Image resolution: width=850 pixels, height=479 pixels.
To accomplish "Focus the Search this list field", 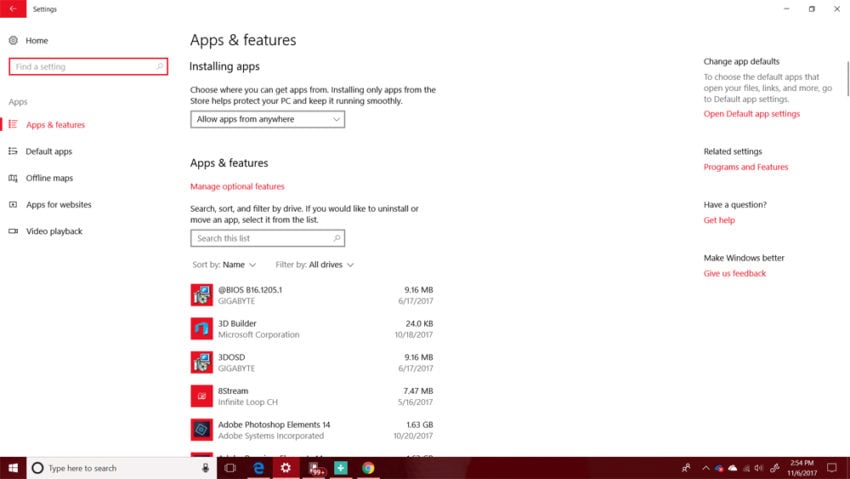I will click(x=267, y=238).
